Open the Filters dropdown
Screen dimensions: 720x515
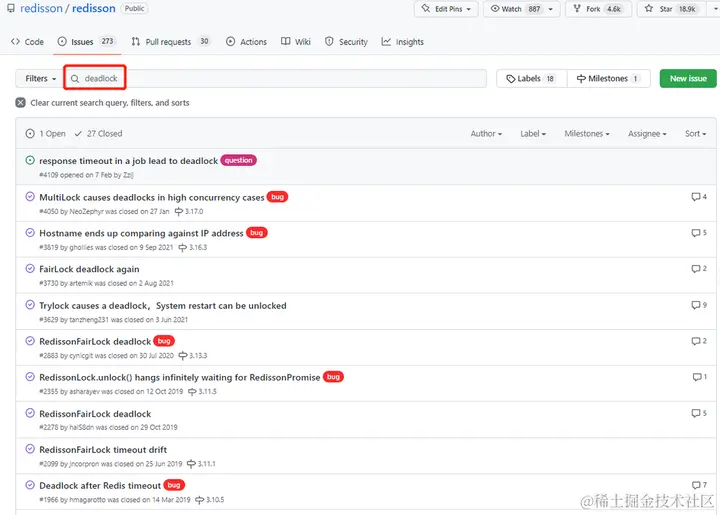[40, 78]
